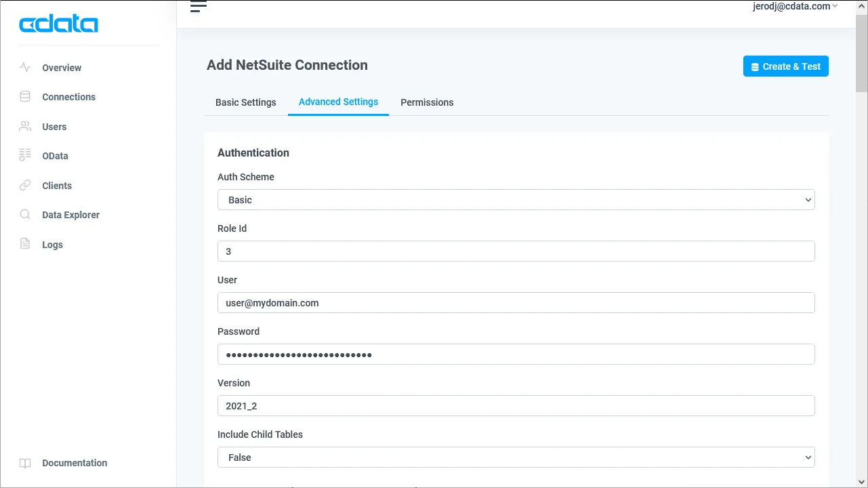
Task: Select the Data Explorer magnifier icon
Action: (x=25, y=215)
